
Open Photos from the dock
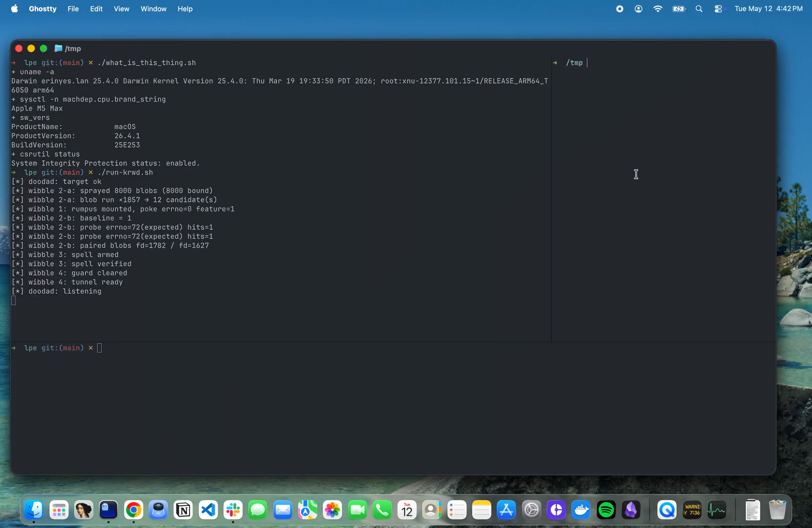333,510
